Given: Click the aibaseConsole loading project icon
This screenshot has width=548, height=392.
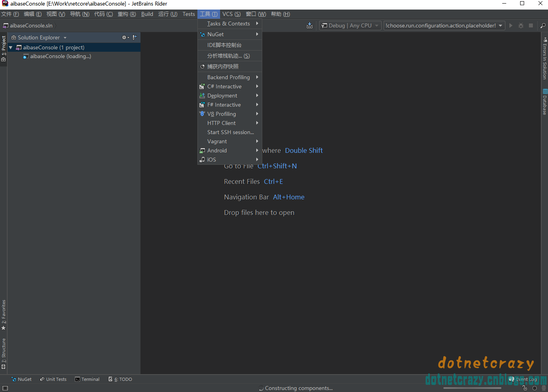Looking at the screenshot, I should tap(26, 57).
